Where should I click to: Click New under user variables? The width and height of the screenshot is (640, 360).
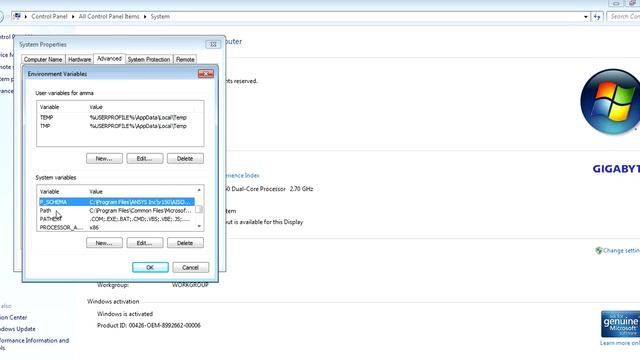click(x=104, y=158)
